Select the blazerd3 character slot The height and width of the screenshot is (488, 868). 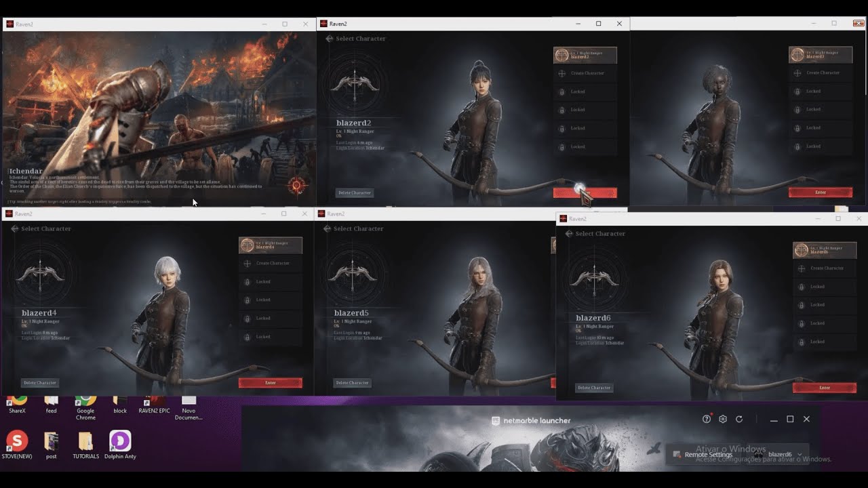(821, 54)
